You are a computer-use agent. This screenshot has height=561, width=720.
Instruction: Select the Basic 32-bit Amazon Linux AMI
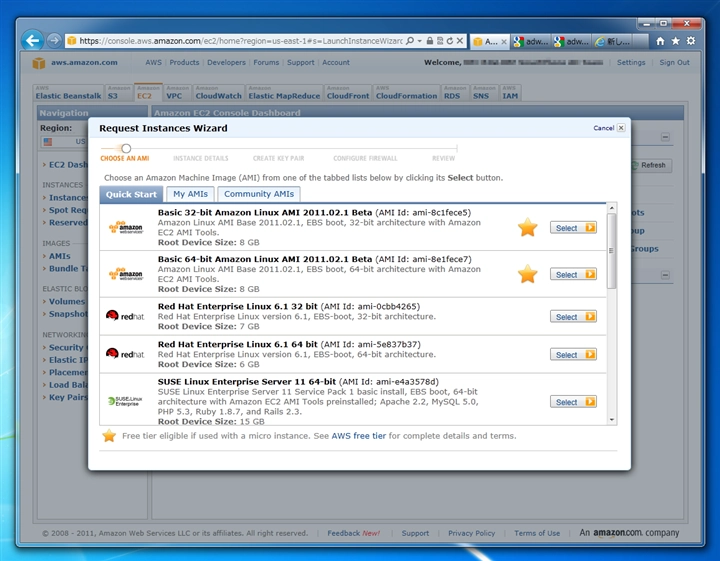coord(574,228)
